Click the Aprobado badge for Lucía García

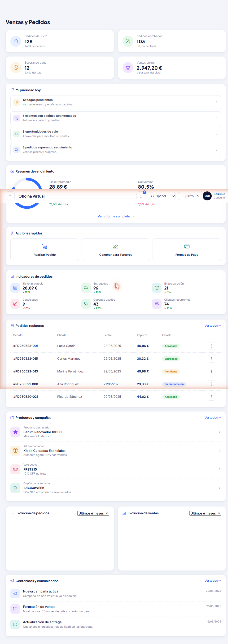(171, 346)
